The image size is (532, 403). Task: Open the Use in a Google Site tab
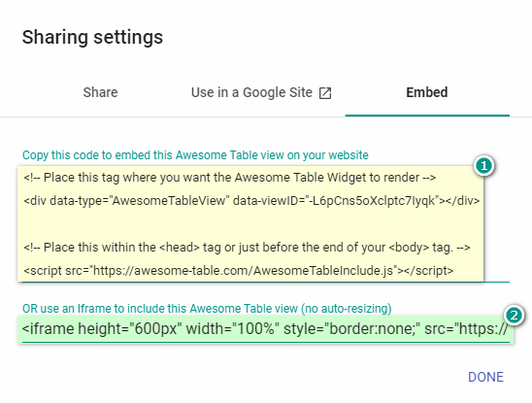(261, 92)
